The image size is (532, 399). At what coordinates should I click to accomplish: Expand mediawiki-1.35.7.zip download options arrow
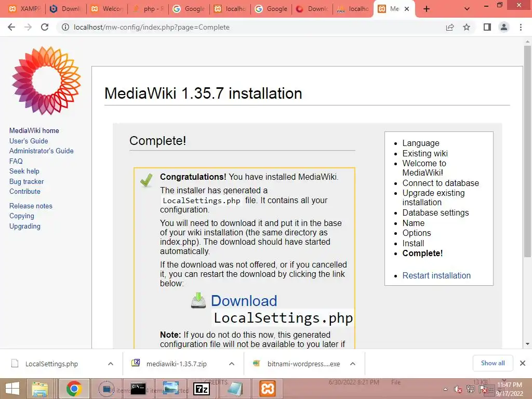(232, 364)
